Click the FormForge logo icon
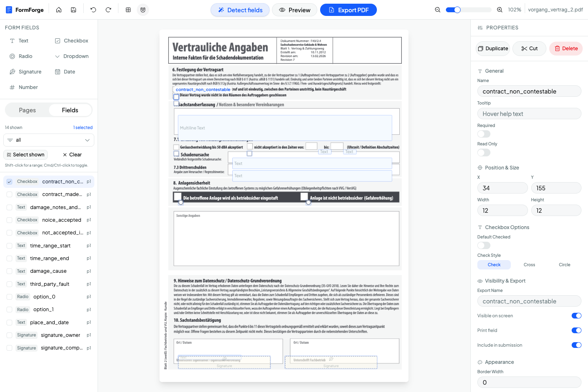Screen dimensions: 588x392 pos(9,10)
